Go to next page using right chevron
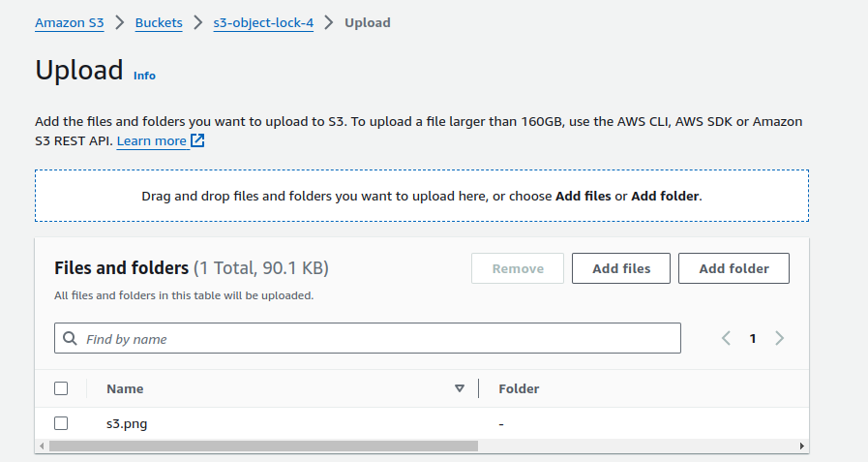 (x=779, y=338)
